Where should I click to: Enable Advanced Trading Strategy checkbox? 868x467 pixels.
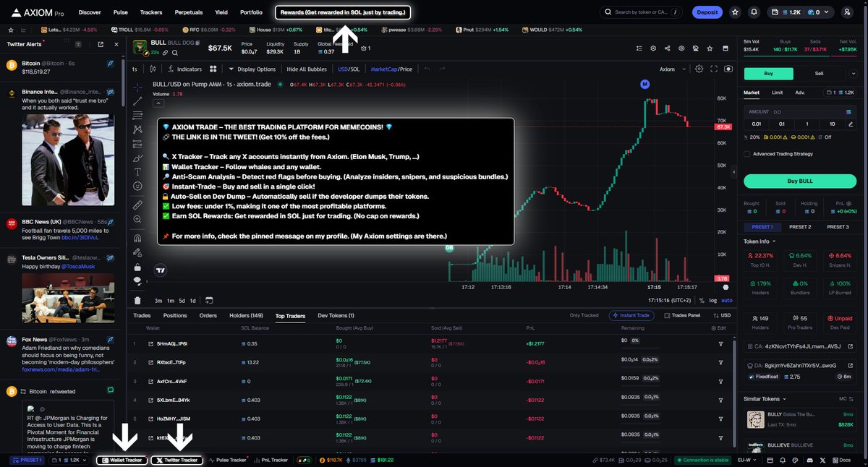(747, 153)
